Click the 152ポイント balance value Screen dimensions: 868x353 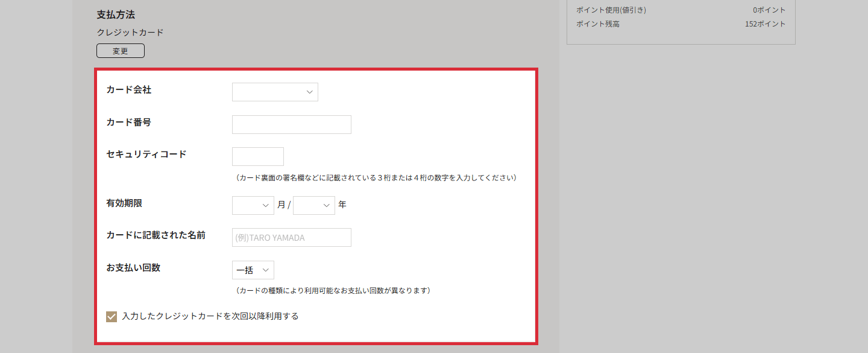pos(764,24)
